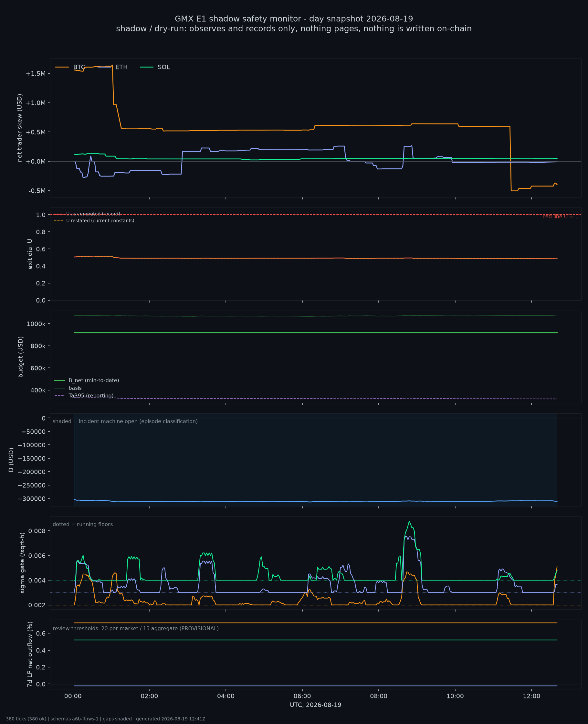Click the '04:00' time tick label

[226, 696]
